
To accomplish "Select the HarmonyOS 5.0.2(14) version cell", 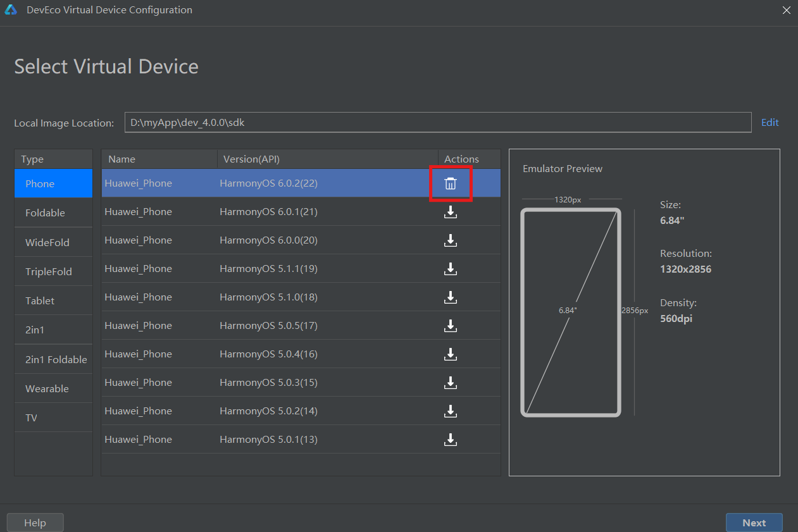I will click(x=268, y=411).
